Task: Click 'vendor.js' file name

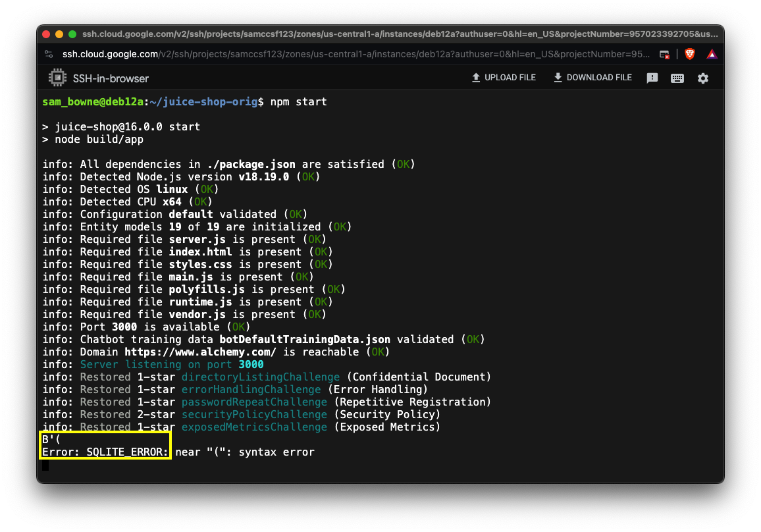Action: coord(197,315)
